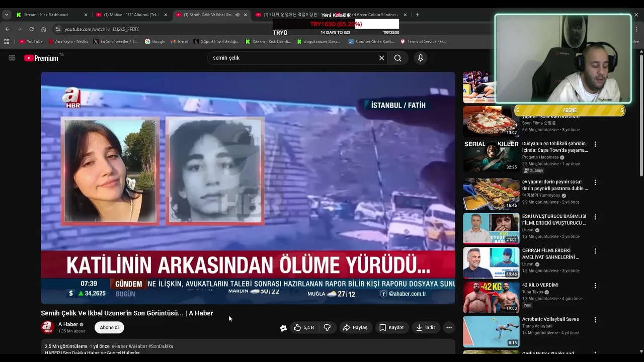
Task: Open CERRAH FİLMLERDEKİ AMELİYAT video title
Action: (x=551, y=254)
